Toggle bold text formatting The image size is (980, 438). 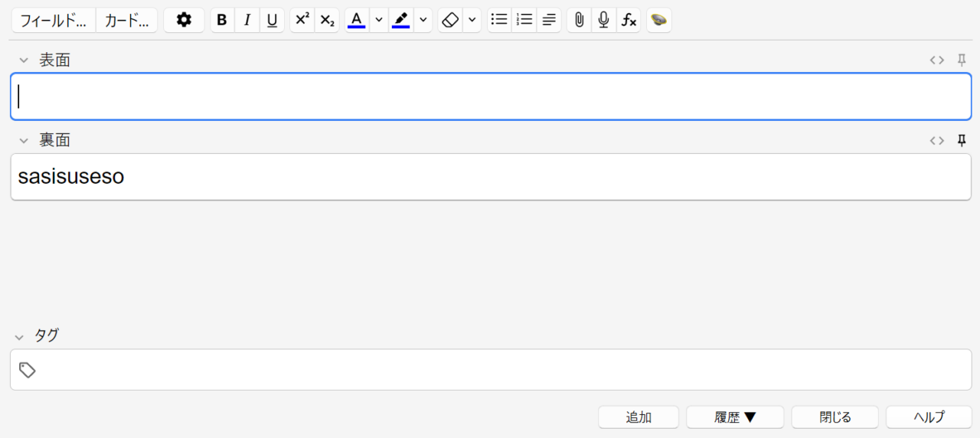(222, 21)
